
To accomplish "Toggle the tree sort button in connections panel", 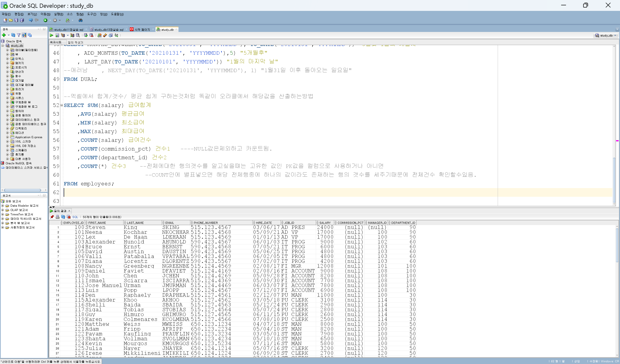I will [x=24, y=35].
